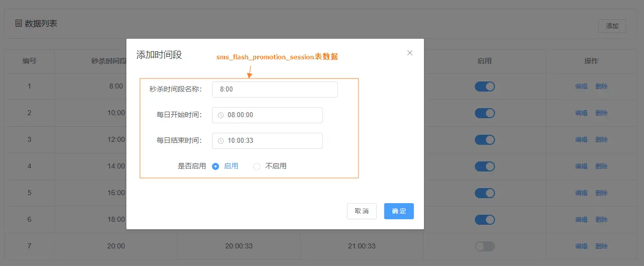Click 编辑 link for row 5

click(x=582, y=193)
